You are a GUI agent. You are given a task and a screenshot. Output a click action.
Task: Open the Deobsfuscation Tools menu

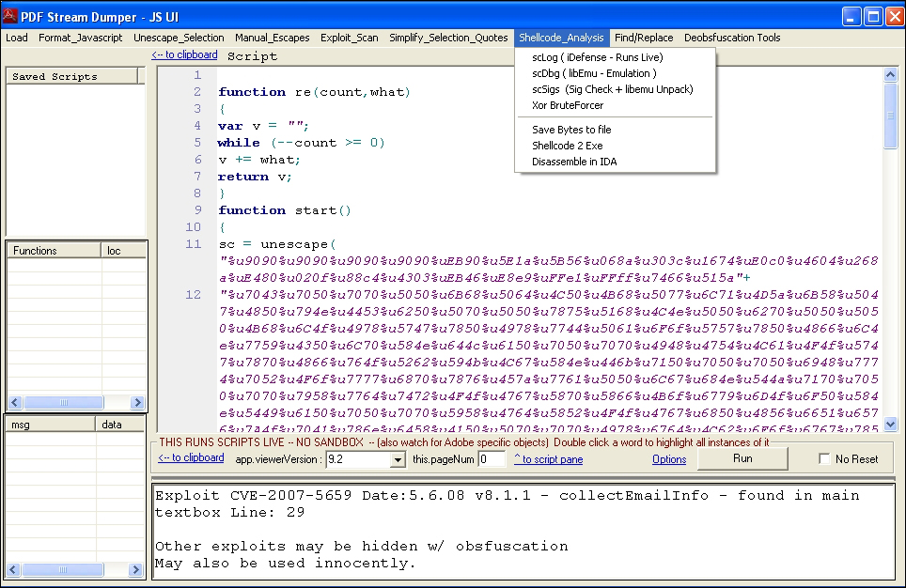(x=731, y=38)
